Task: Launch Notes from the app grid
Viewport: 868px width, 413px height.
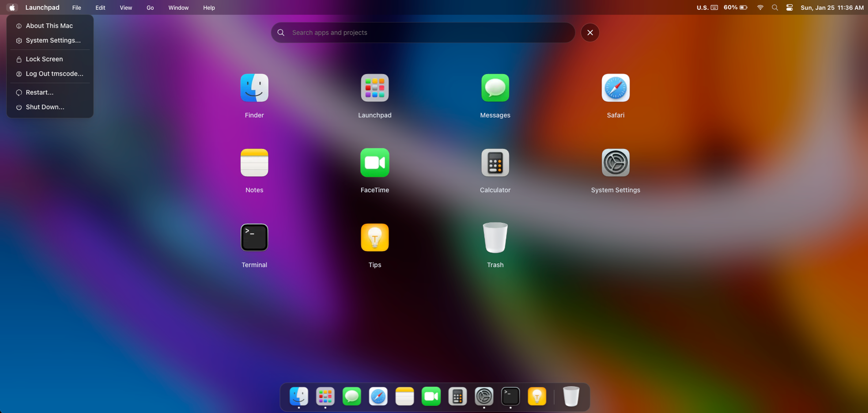Action: 254,162
